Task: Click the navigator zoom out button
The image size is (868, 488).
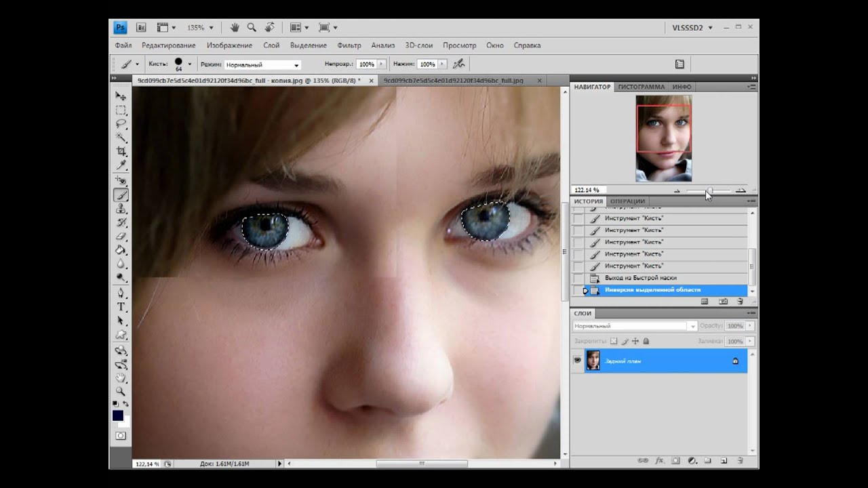Action: 677,191
